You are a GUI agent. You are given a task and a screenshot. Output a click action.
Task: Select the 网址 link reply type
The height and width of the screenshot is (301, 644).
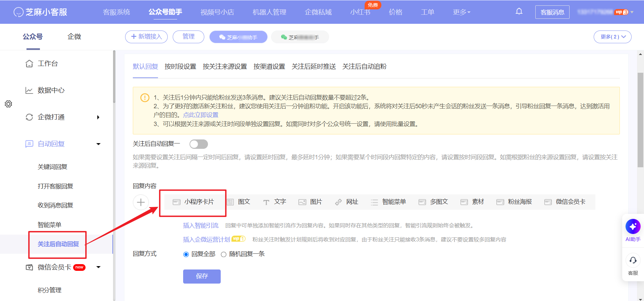tap(346, 202)
